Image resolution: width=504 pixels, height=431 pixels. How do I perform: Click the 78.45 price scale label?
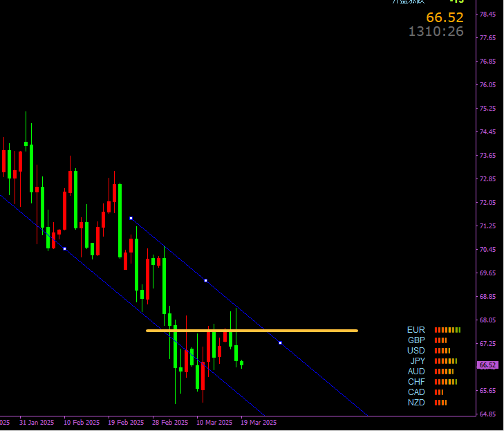click(x=487, y=15)
